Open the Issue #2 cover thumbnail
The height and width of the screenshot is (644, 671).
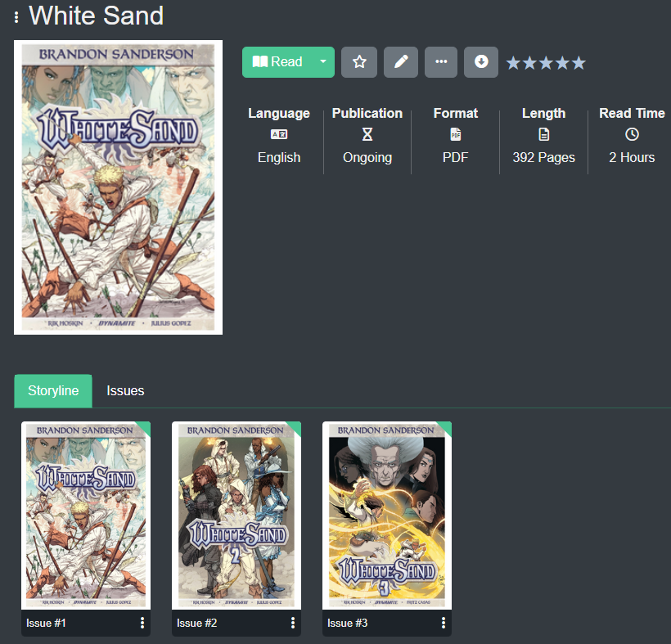click(236, 516)
